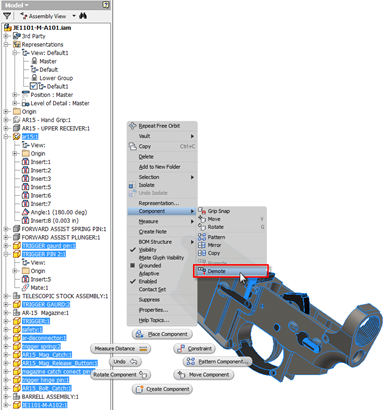
Task: Toggle the Adaptive option
Action: (162, 274)
